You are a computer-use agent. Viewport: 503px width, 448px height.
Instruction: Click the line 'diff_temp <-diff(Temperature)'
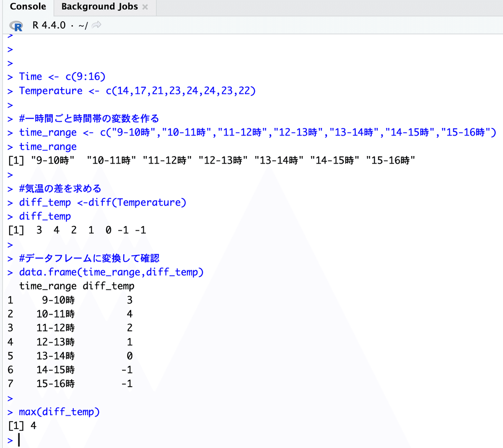[103, 202]
